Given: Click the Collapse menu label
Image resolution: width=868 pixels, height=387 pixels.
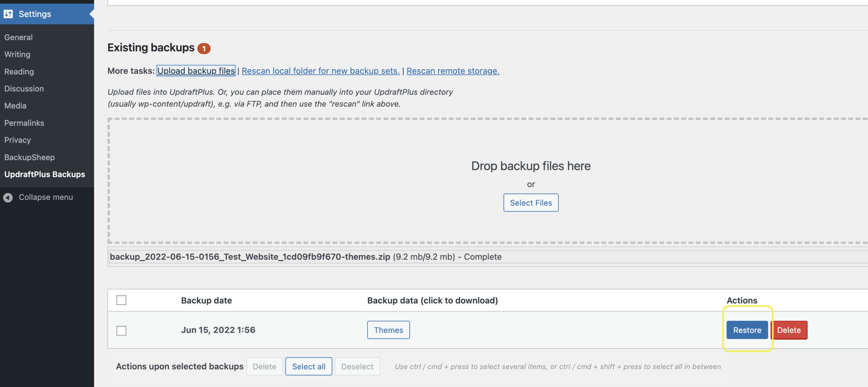Looking at the screenshot, I should pos(46,197).
